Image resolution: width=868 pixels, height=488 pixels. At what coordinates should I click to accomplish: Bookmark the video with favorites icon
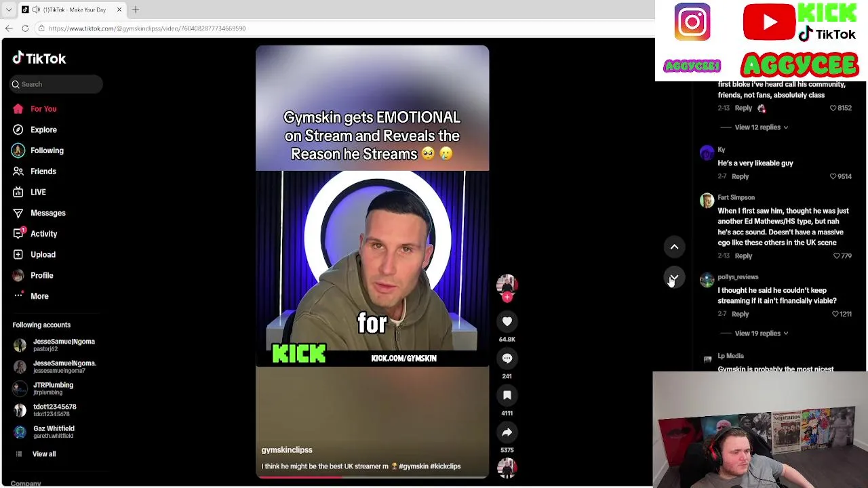click(507, 395)
